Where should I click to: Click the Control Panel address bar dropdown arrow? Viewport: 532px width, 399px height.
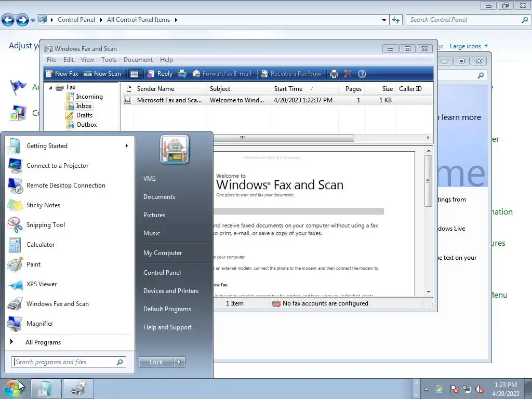pyautogui.click(x=384, y=20)
